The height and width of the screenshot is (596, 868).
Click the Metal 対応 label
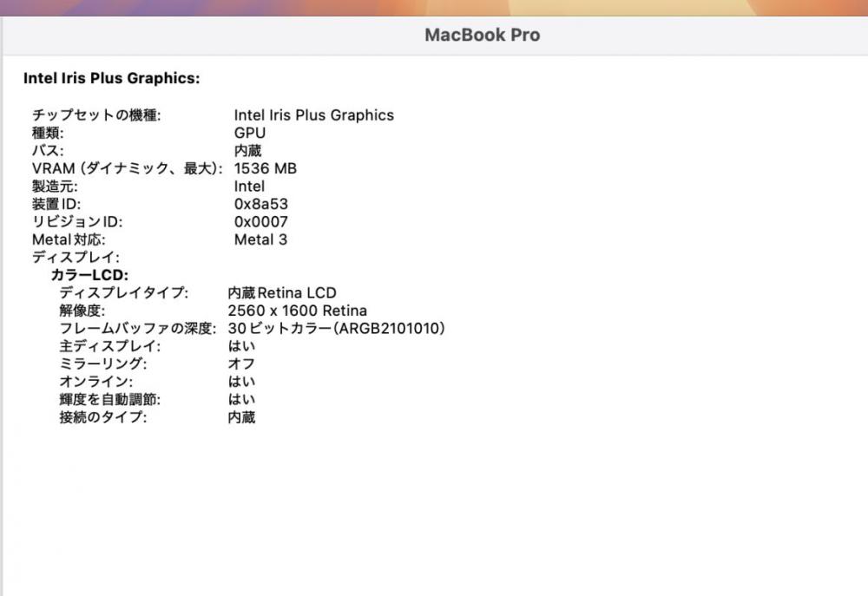click(69, 239)
